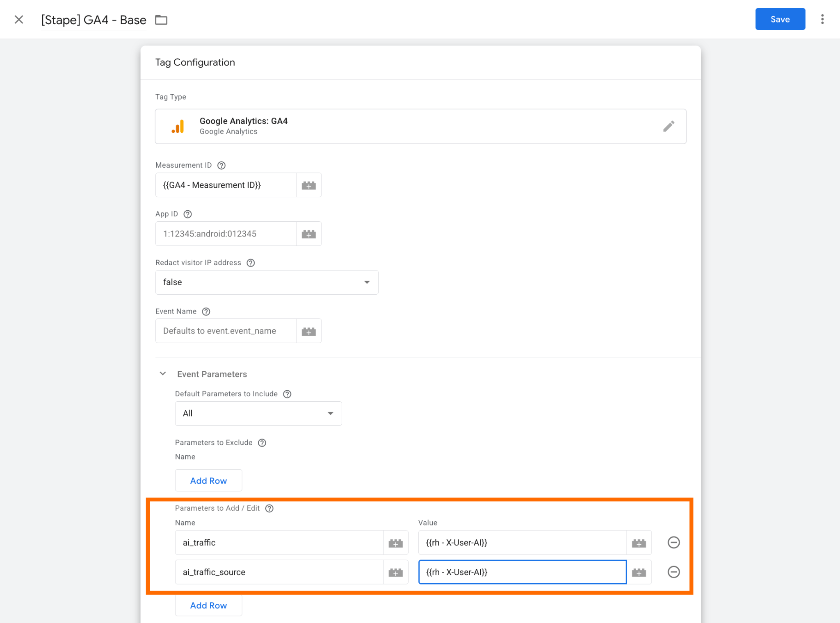This screenshot has width=840, height=623.
Task: Insert a variable into App ID field
Action: pos(309,234)
